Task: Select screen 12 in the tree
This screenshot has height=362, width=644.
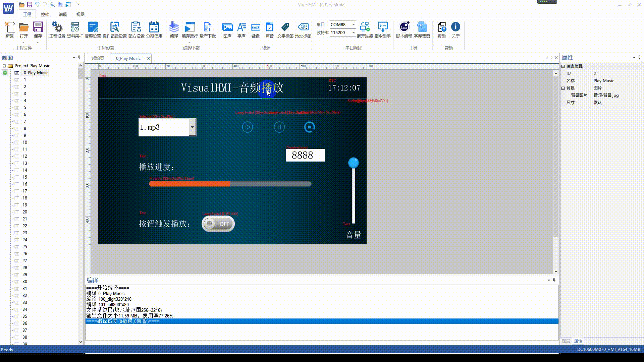Action: tap(25, 156)
